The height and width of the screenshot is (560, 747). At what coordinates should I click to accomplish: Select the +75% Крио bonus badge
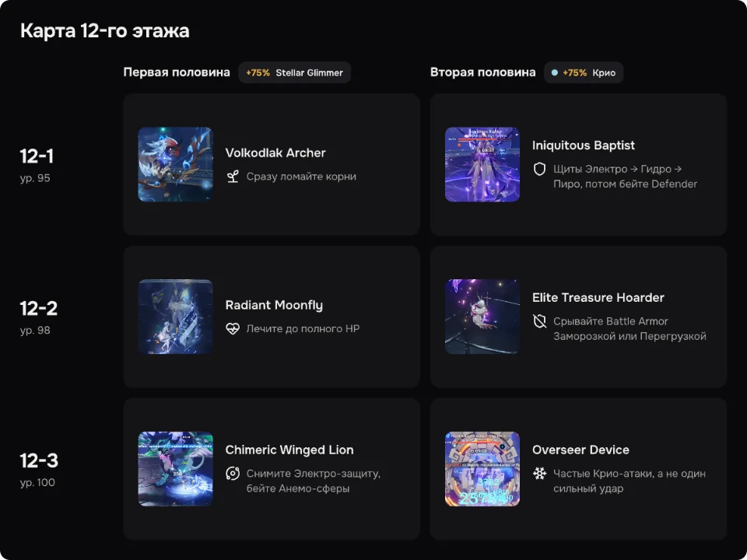click(584, 73)
